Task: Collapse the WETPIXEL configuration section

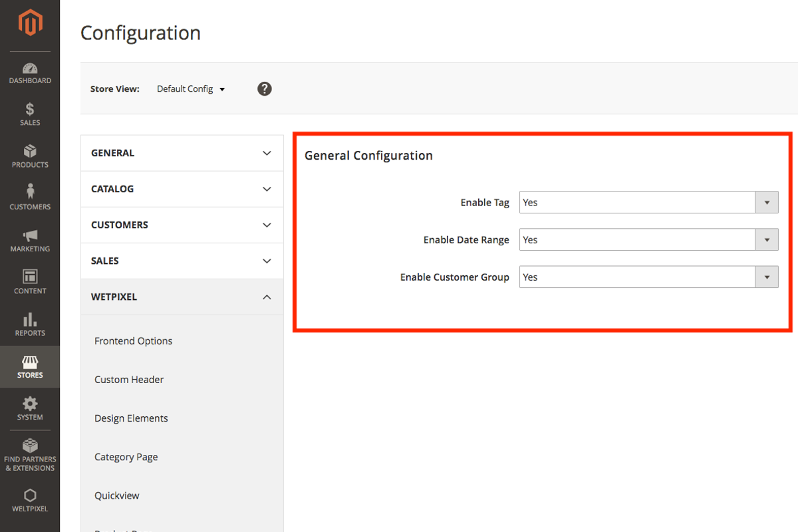Action: [x=182, y=297]
